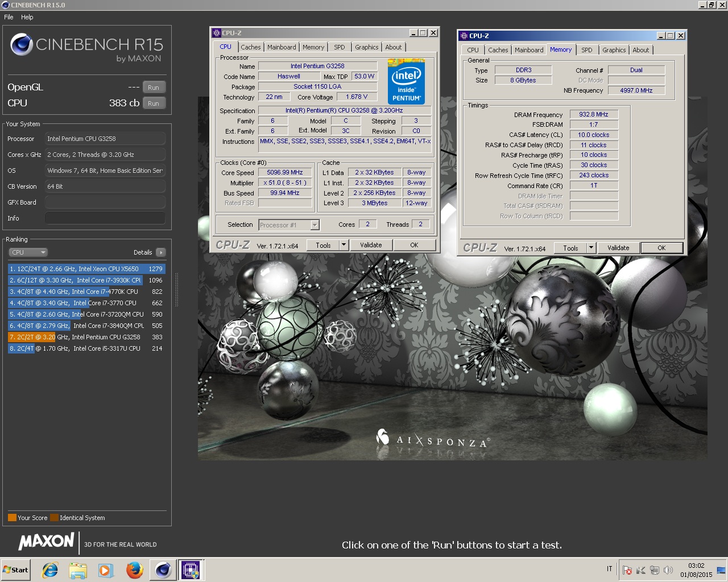Select Core i5-3317U ranking entry

[x=86, y=348]
